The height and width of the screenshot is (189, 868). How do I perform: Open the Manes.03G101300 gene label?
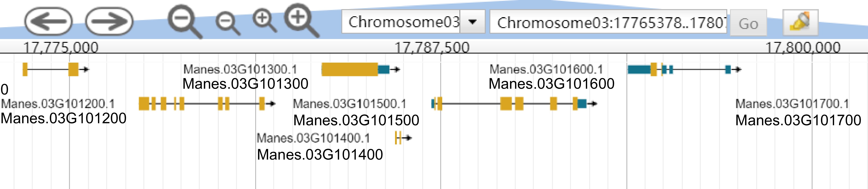245,84
